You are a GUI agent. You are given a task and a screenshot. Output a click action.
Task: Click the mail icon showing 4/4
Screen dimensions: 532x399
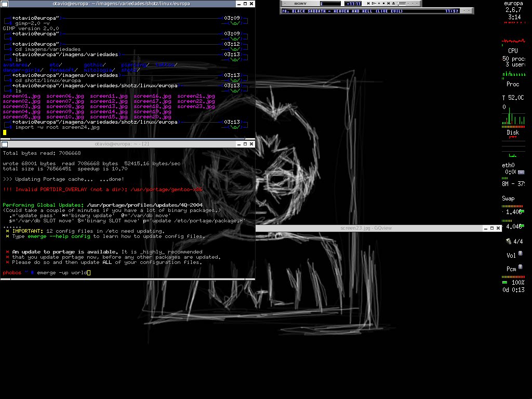(x=508, y=241)
